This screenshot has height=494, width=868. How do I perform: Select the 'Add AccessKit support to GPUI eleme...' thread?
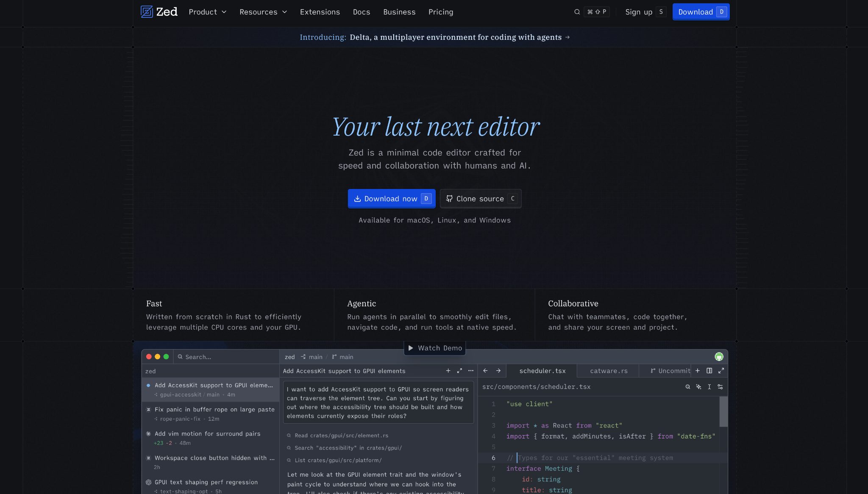(x=211, y=389)
